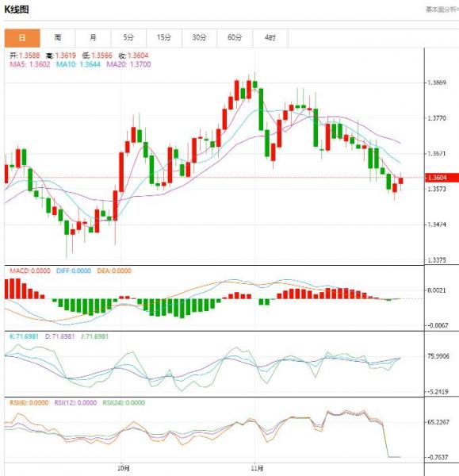Switch to the 月 monthly tab
459x476 pixels.
click(x=93, y=38)
